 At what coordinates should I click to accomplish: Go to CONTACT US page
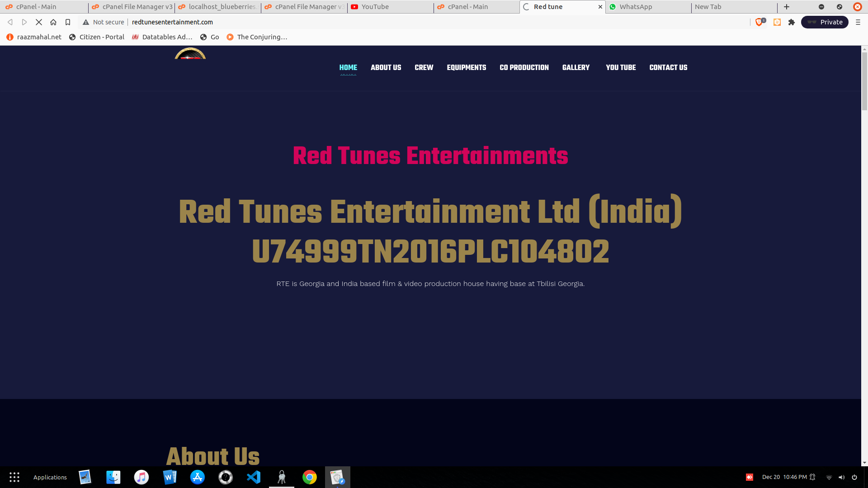668,67
